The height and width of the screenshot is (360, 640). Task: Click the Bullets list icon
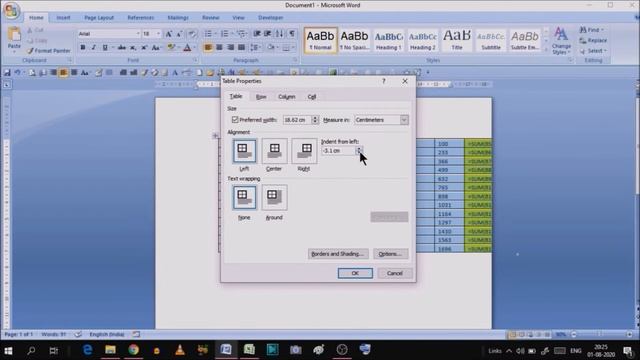click(208, 34)
